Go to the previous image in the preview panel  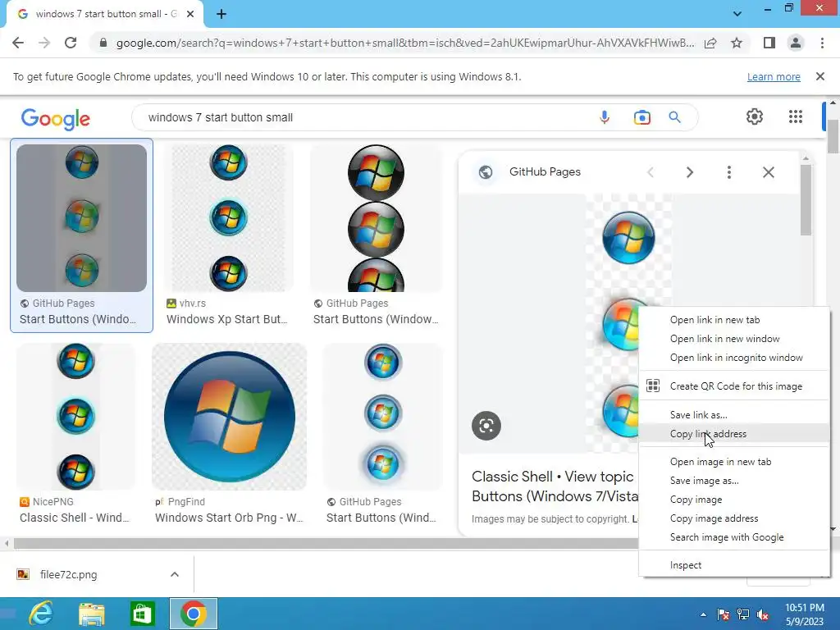651,172
